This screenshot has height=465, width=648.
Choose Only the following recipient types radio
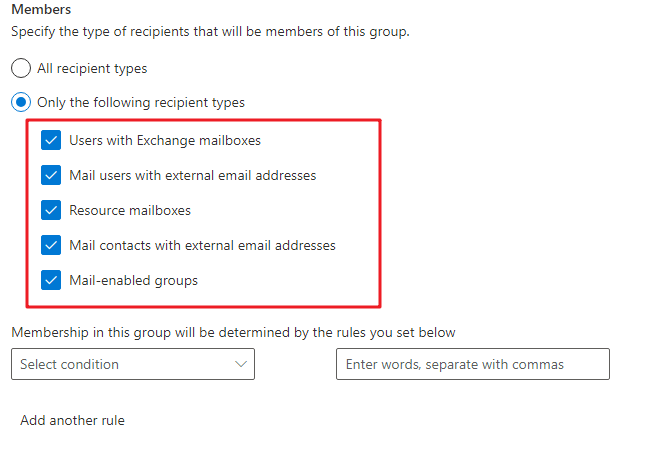tap(21, 102)
